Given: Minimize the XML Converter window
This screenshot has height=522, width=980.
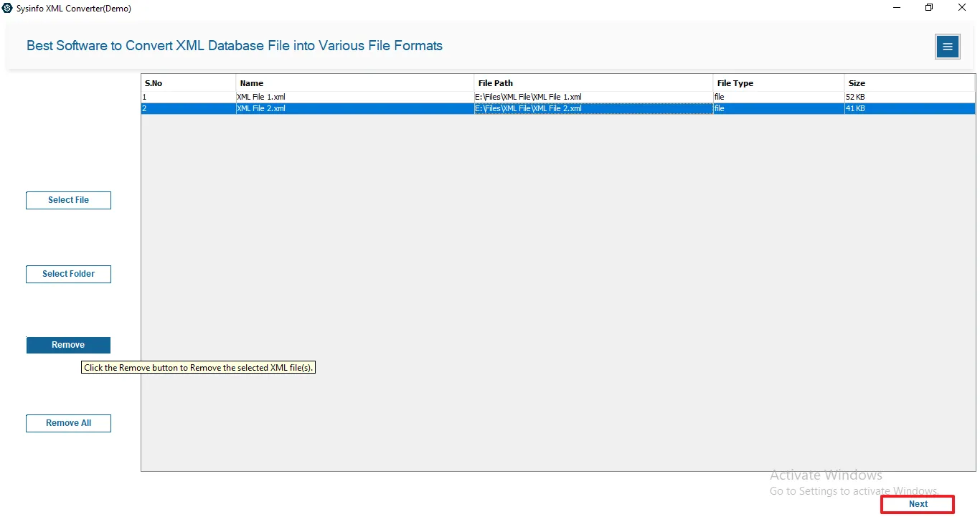Looking at the screenshot, I should click(897, 8).
